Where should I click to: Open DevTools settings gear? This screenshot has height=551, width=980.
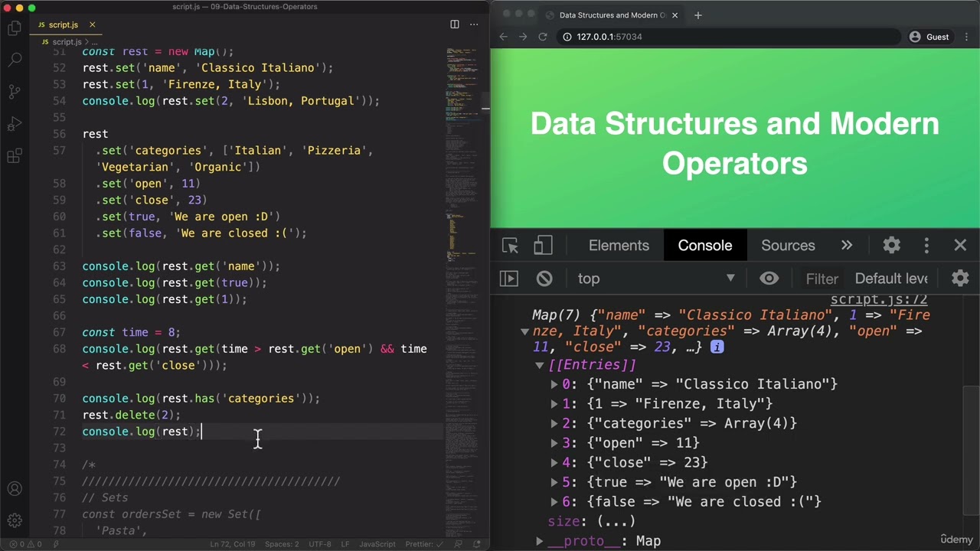click(891, 246)
